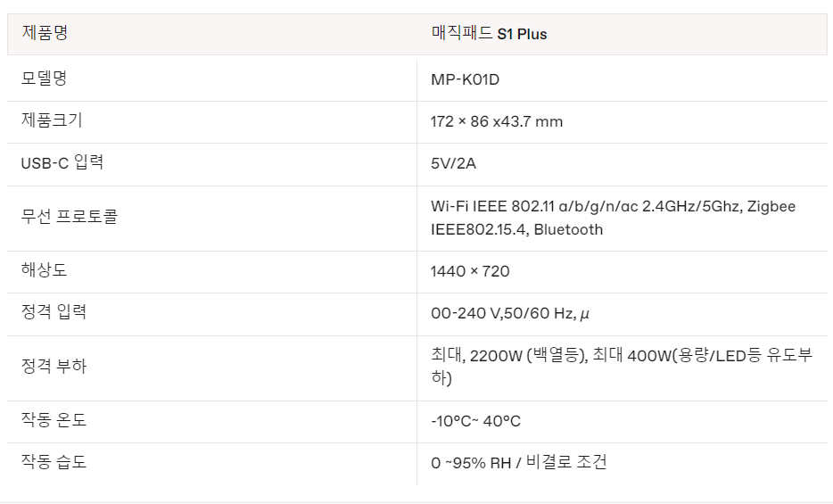Click the MP-K01D model value
Viewport: 833px width, 504px height.
click(465, 79)
